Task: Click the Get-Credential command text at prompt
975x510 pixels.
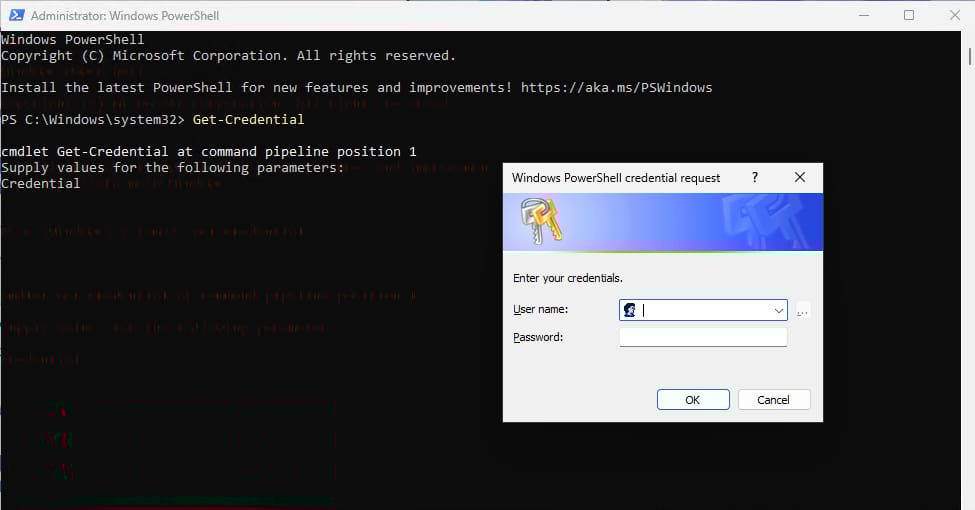Action: click(x=248, y=119)
